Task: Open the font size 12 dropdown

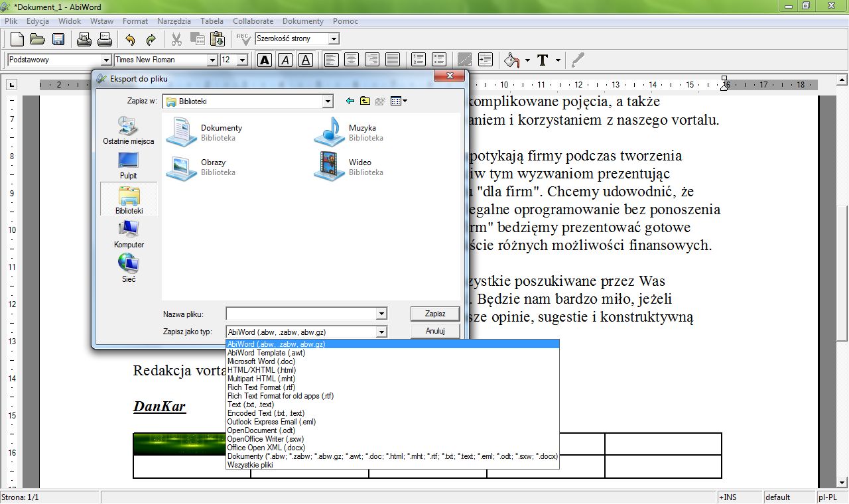Action: [x=242, y=60]
